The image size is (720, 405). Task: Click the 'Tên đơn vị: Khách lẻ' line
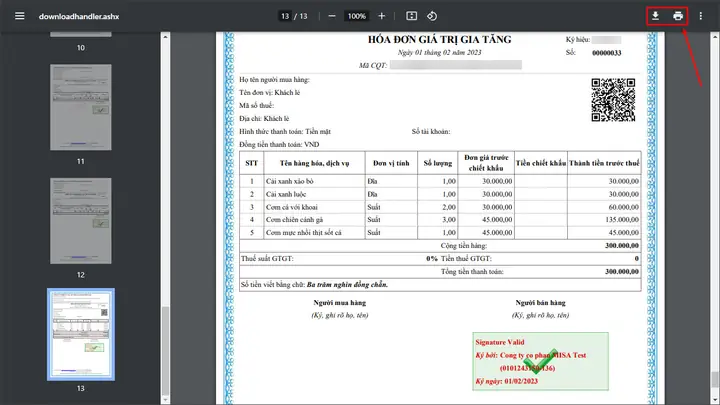point(270,92)
